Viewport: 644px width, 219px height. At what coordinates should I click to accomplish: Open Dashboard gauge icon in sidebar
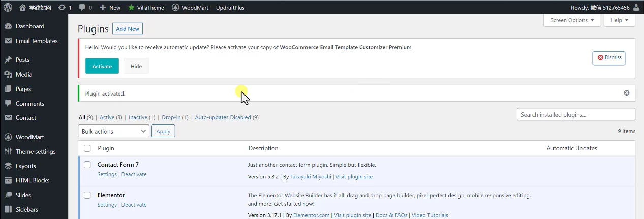tap(8, 26)
